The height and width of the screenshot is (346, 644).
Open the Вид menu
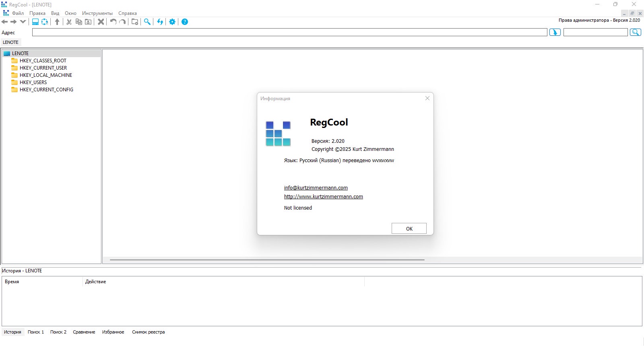[55, 13]
